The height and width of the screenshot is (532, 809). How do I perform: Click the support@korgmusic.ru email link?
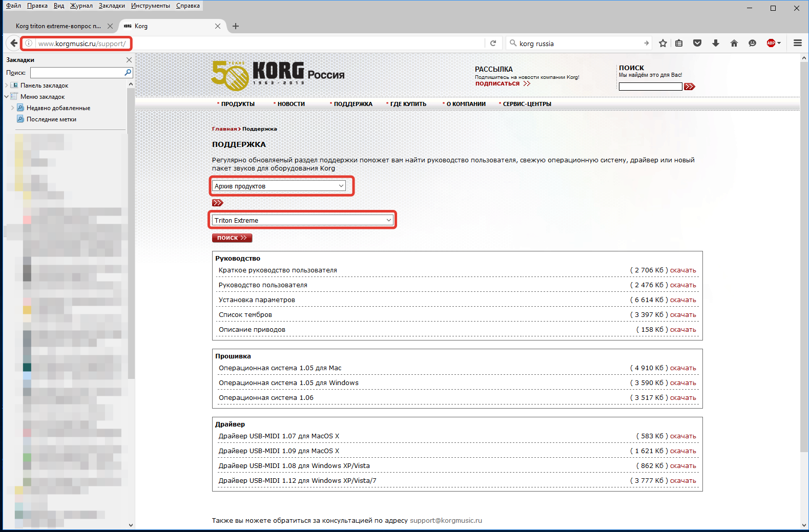point(446,521)
